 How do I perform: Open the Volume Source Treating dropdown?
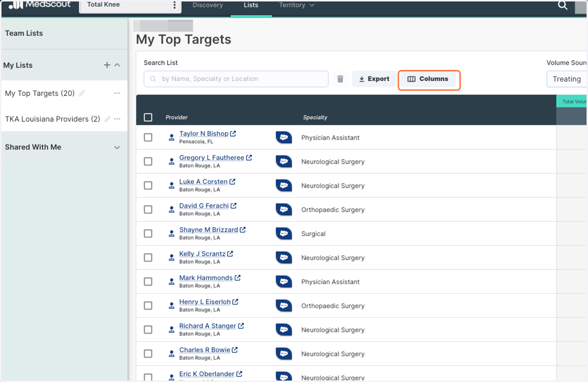point(567,79)
